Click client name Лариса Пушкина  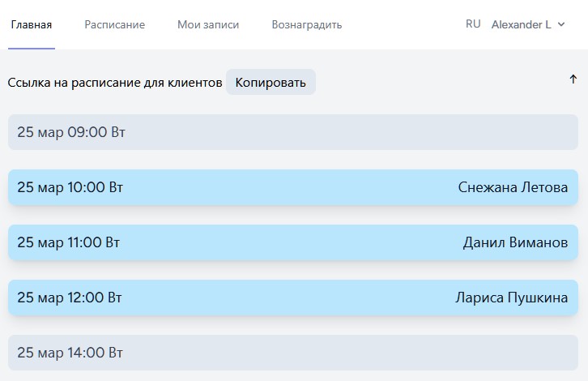[511, 298]
